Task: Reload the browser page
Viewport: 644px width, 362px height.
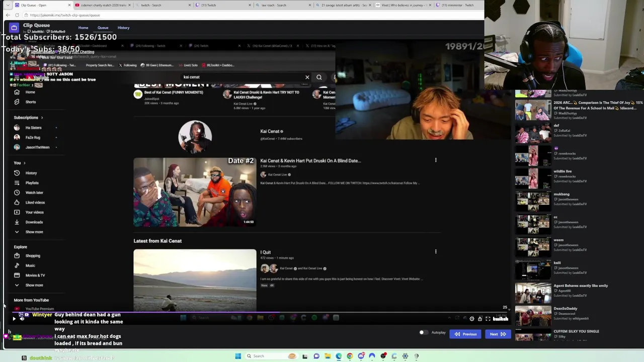Action: tap(17, 15)
